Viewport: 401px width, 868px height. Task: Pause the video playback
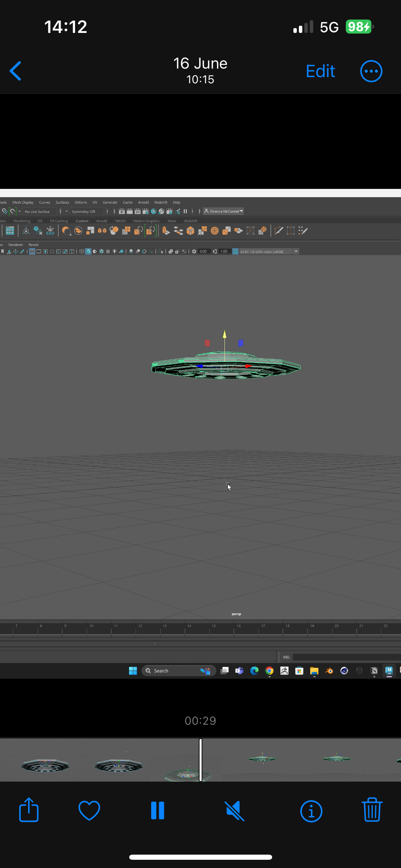158,810
